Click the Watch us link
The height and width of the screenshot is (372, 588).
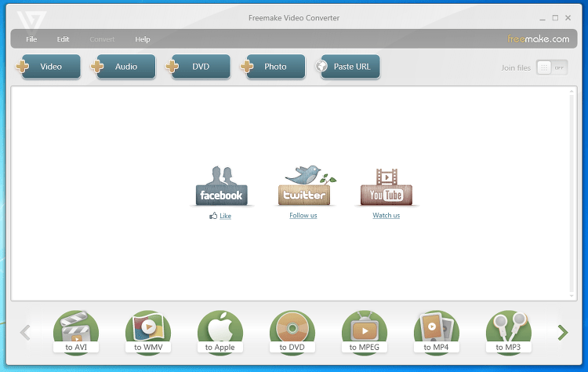coord(387,216)
